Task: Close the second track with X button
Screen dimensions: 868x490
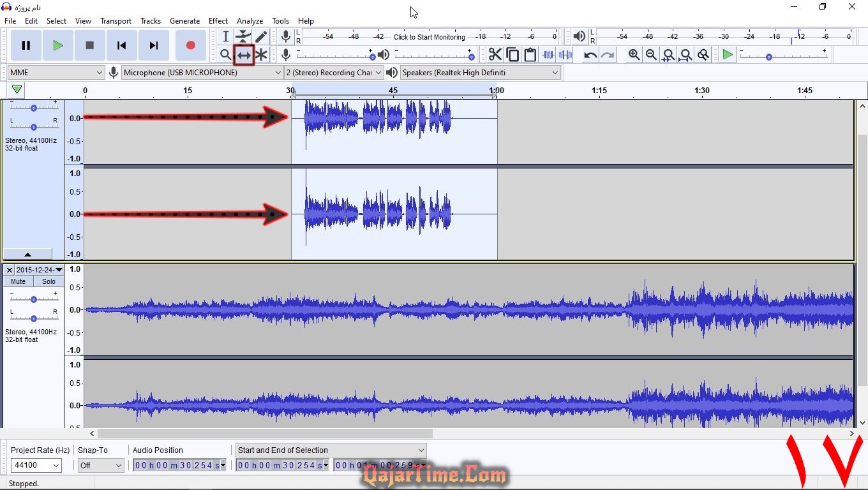Action: pos(9,271)
